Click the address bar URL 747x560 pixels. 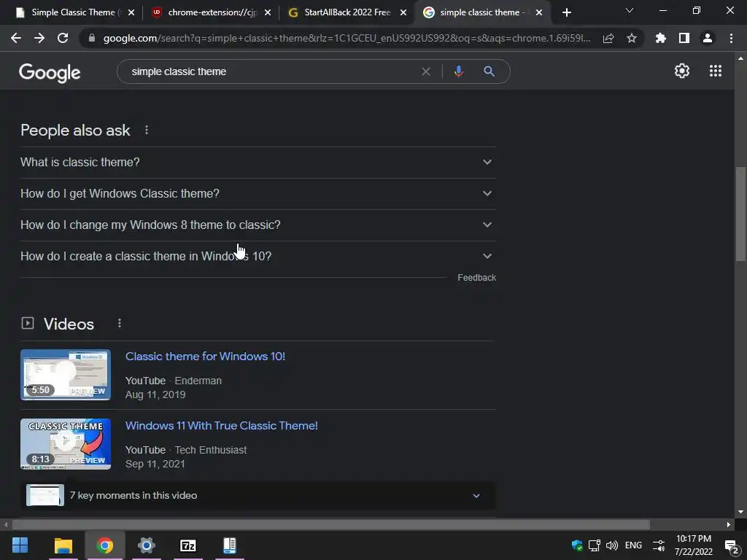point(347,38)
